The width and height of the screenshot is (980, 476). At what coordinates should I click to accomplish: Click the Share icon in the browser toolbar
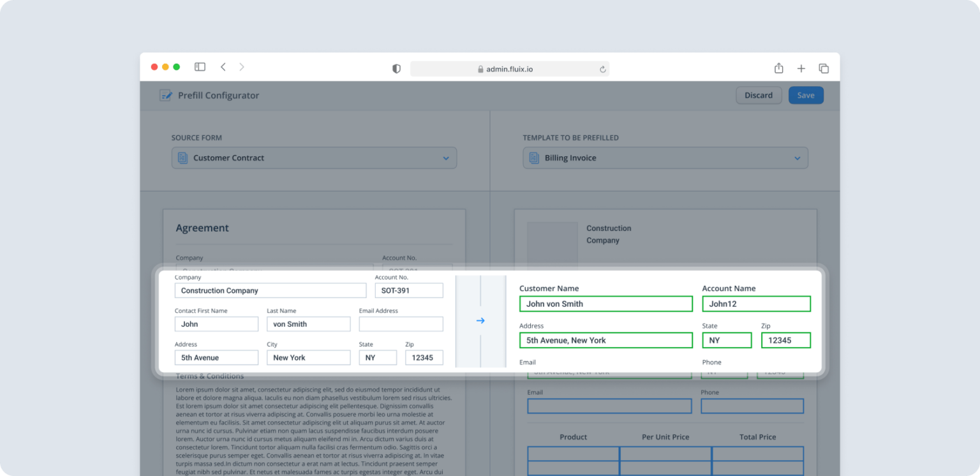[778, 67]
